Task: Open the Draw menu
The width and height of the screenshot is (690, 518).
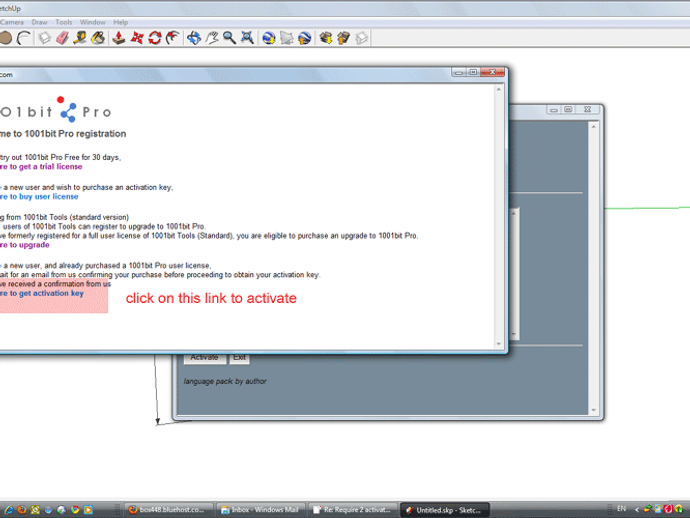Action: tap(40, 22)
